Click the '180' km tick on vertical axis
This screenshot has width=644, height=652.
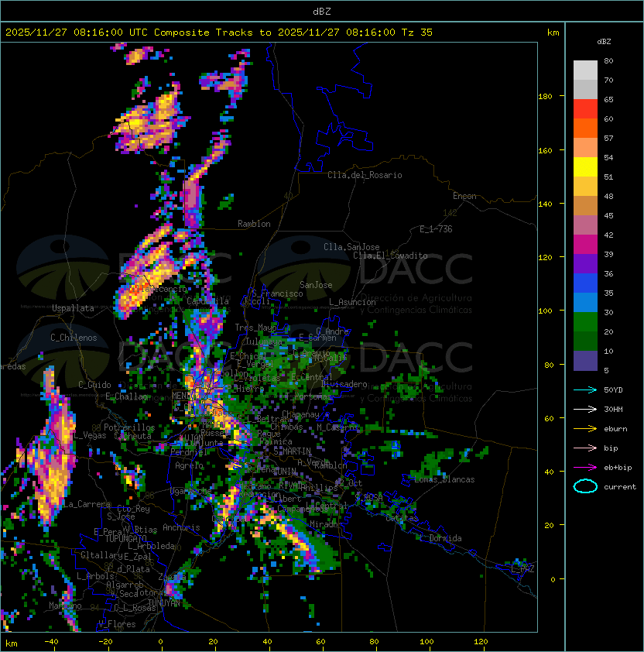pyautogui.click(x=545, y=97)
